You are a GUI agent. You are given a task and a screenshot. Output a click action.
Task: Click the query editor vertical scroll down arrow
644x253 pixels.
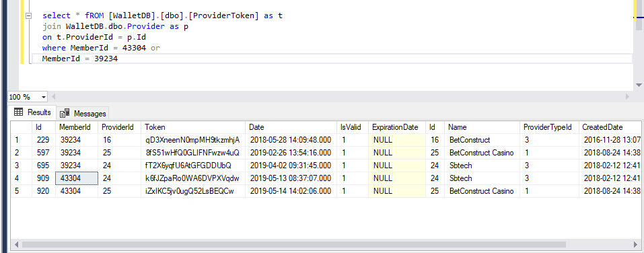point(639,85)
